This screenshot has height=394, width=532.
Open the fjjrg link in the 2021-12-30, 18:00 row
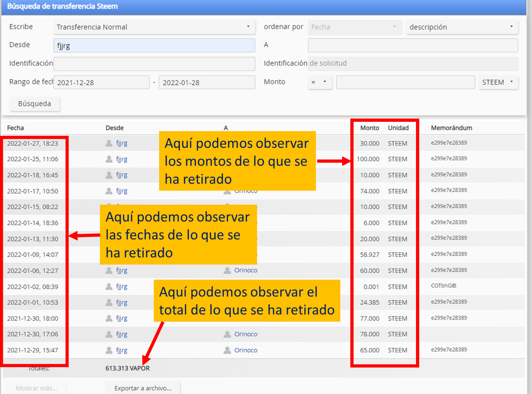pyautogui.click(x=122, y=318)
